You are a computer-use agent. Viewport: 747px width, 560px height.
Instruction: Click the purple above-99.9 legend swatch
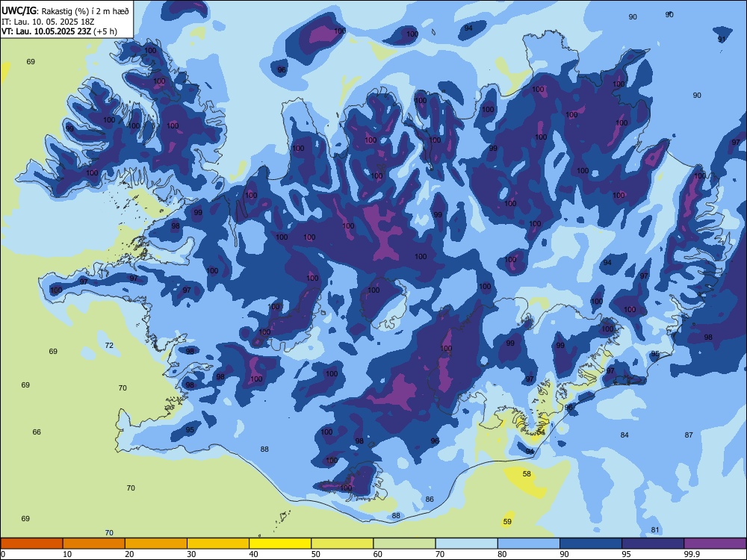point(715,544)
